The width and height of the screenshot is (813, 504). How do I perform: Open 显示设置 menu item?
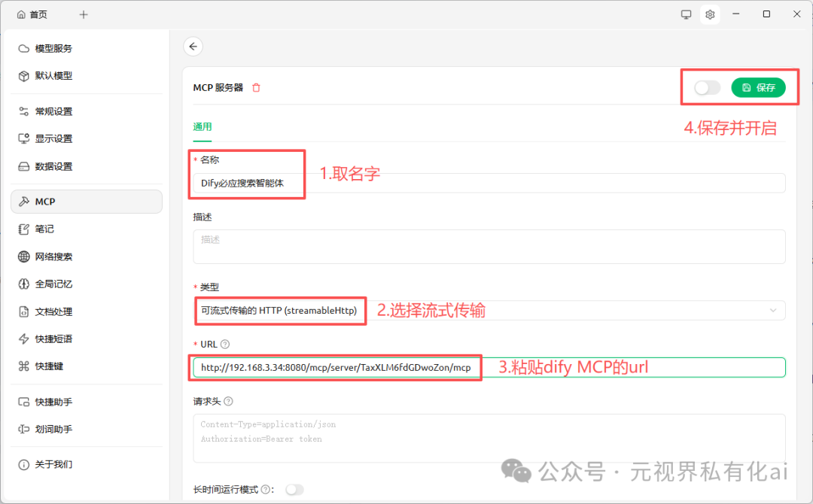tap(87, 139)
